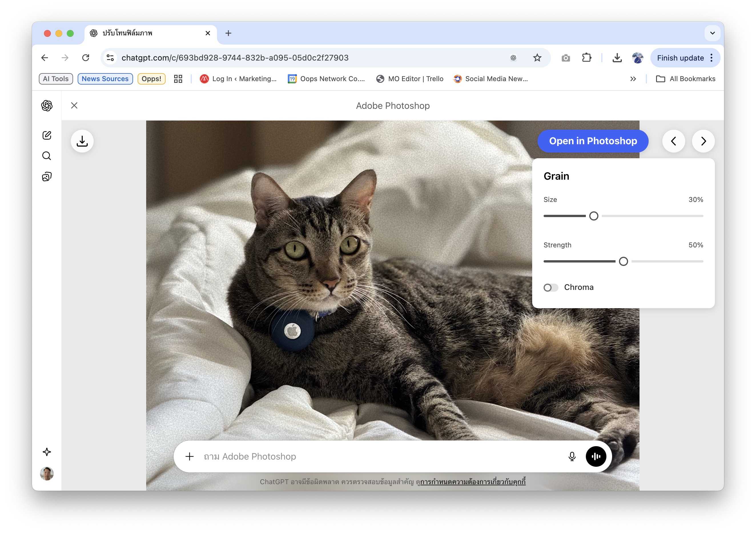Click the Grain Strength slider handle
The height and width of the screenshot is (533, 756).
(623, 262)
